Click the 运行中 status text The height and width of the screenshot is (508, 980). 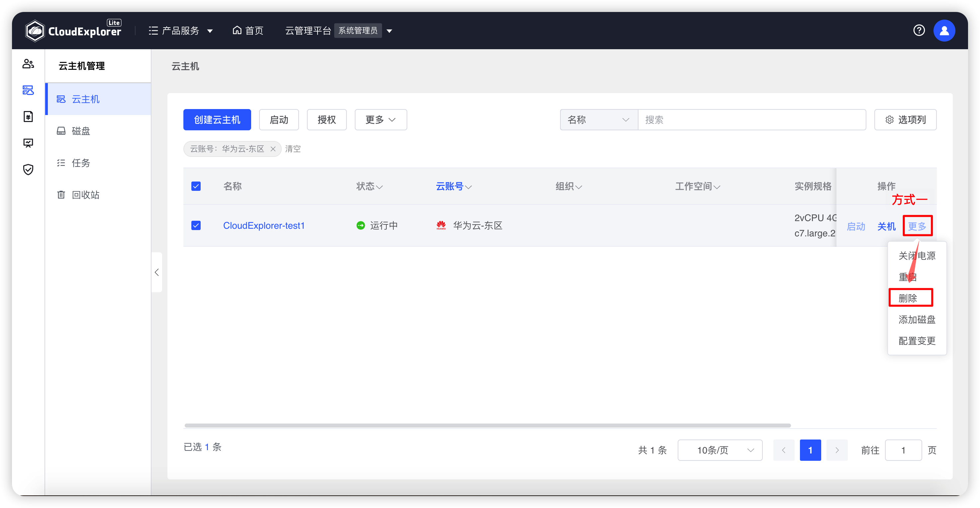384,225
